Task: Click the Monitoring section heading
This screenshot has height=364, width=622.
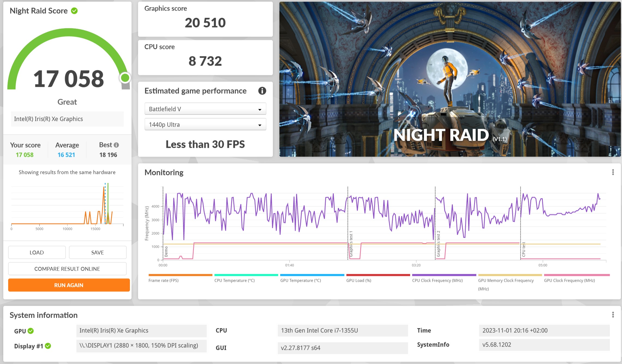Action: click(164, 172)
